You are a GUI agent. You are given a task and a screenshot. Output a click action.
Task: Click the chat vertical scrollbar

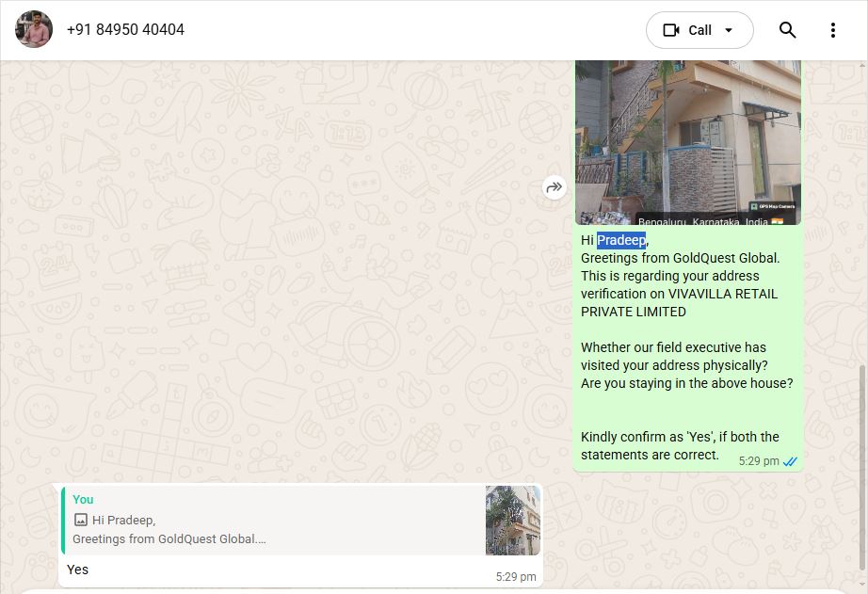coord(861,466)
